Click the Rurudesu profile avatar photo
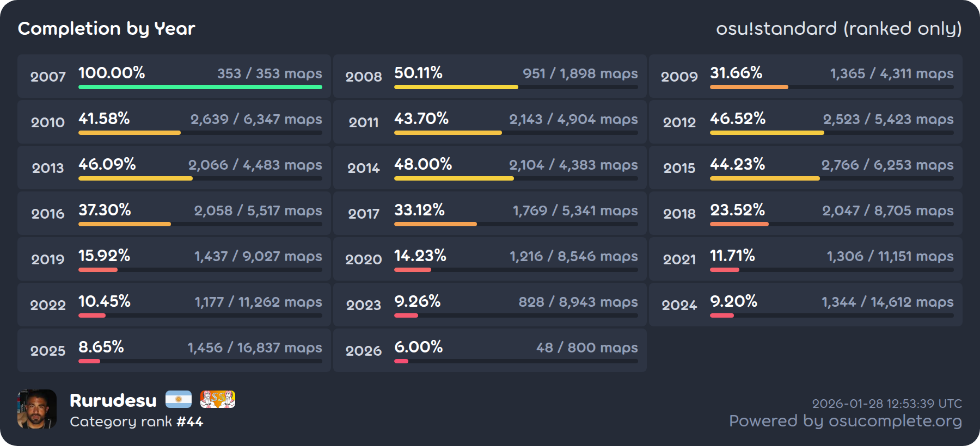980x446 pixels. pos(37,409)
